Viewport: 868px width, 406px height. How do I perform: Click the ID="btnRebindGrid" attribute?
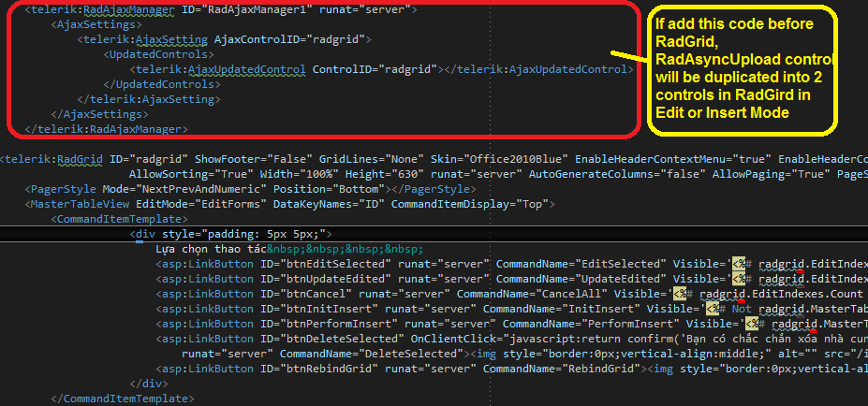319,369
